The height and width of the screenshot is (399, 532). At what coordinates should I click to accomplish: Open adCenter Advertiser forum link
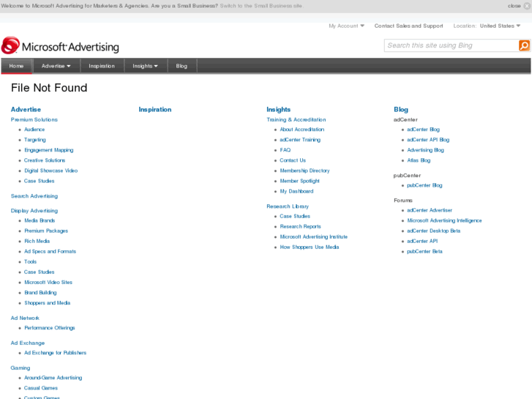coord(430,210)
